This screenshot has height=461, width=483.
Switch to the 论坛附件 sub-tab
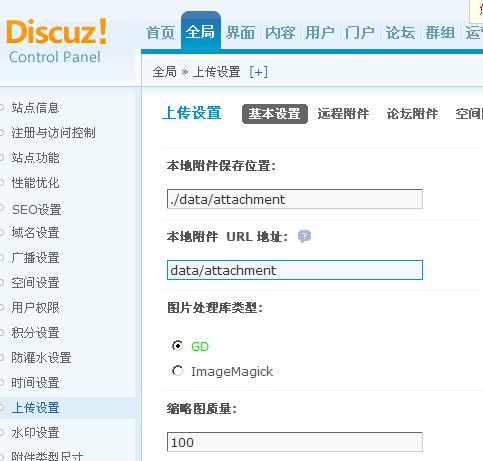point(412,114)
